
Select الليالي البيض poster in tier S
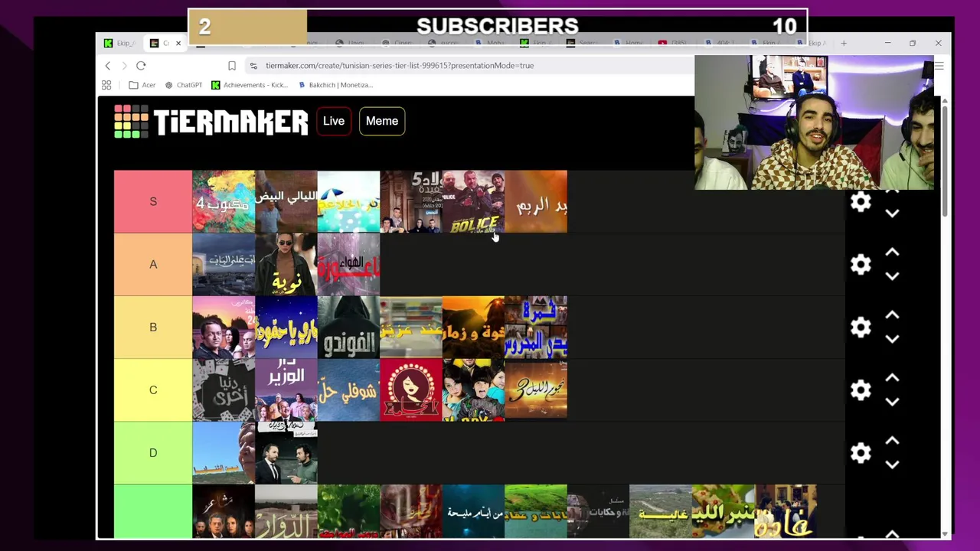point(286,202)
